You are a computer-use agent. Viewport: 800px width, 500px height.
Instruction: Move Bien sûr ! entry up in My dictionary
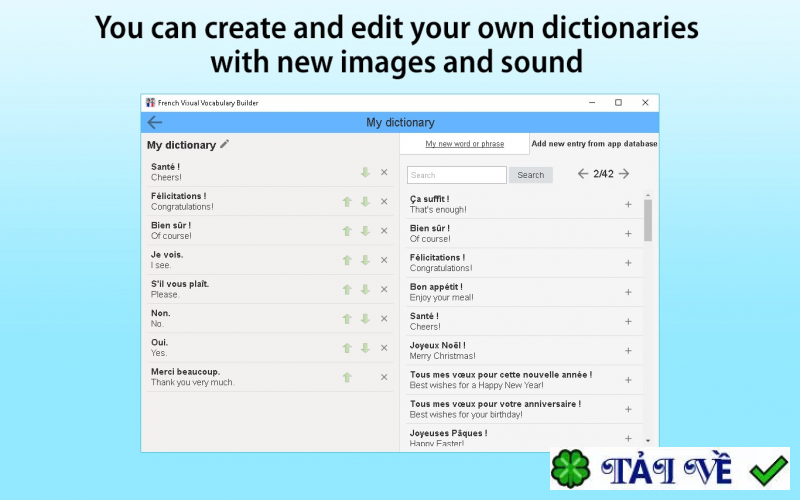[x=347, y=231]
